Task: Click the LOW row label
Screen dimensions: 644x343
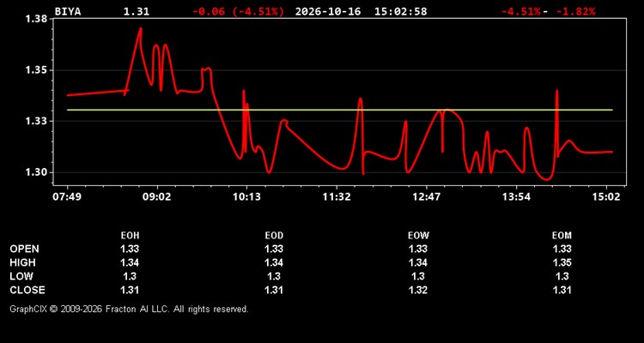Action: point(21,276)
